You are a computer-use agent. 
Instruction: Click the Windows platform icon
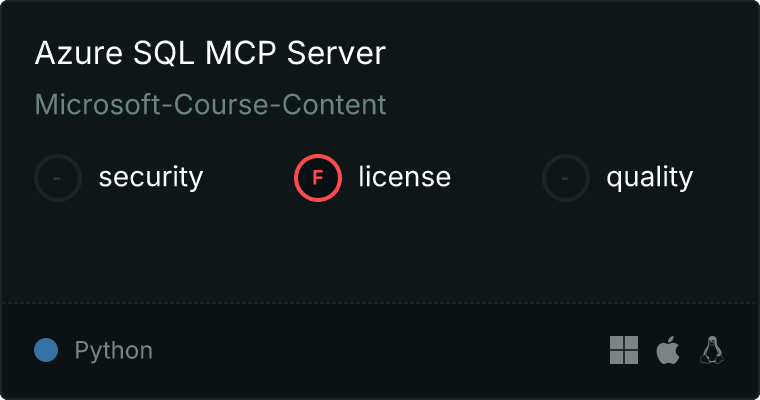click(x=624, y=350)
